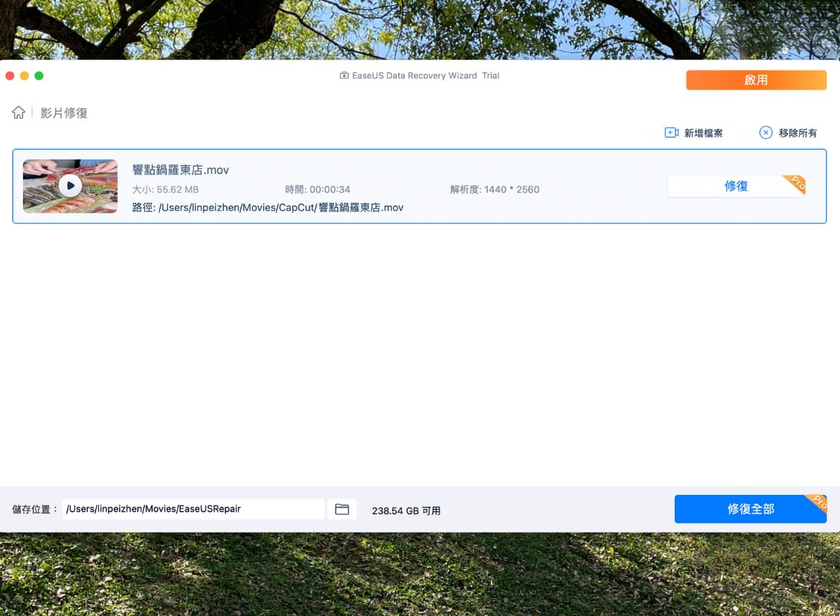This screenshot has height=616, width=840.
Task: Click the 儲存位置 label
Action: pyautogui.click(x=34, y=510)
